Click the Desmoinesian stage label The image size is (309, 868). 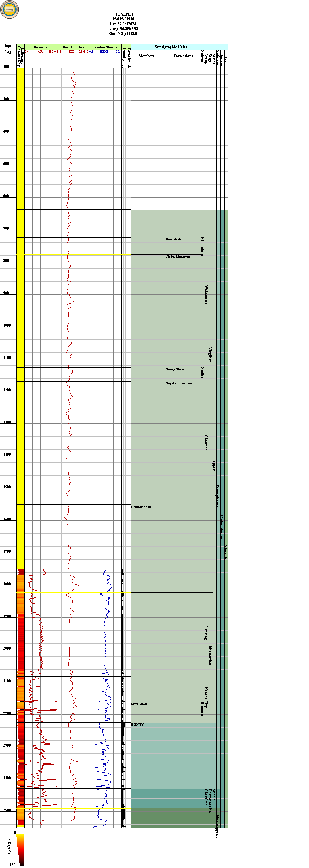click(210, 801)
